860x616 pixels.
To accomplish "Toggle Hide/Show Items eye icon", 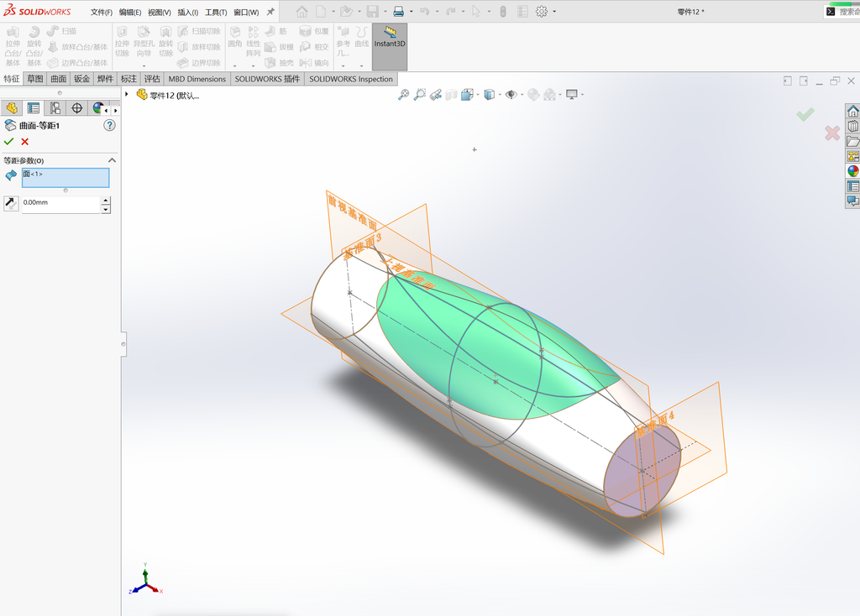I will 511,95.
